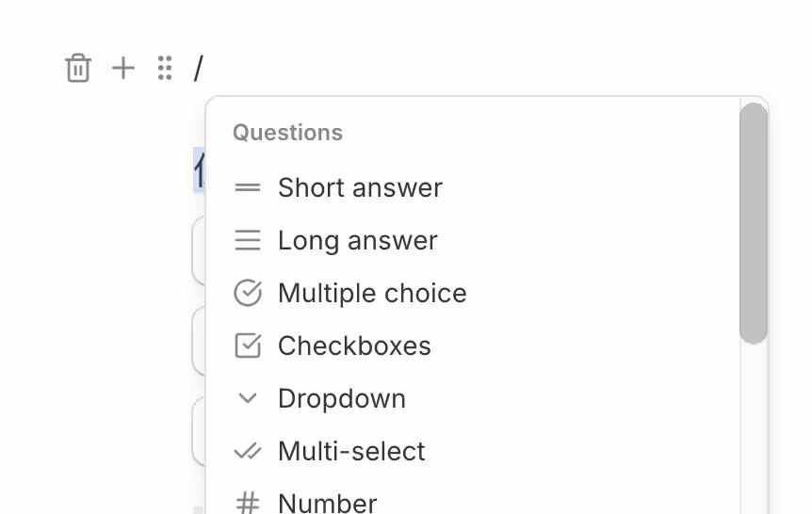Click the Dropdown chevron icon

pyautogui.click(x=247, y=399)
